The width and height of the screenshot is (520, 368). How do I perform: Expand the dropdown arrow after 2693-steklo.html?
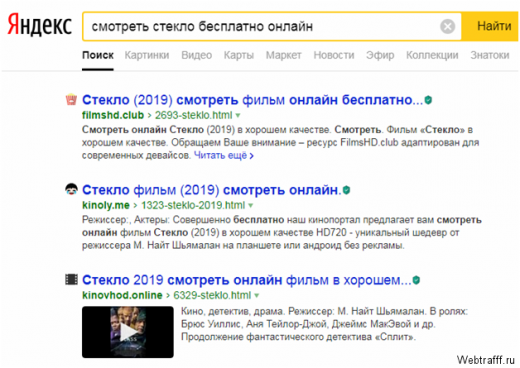pos(238,116)
